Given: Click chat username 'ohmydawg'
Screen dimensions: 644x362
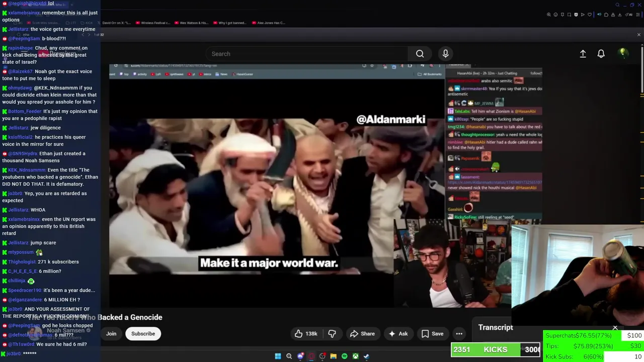Looking at the screenshot, I should pyautogui.click(x=20, y=88).
